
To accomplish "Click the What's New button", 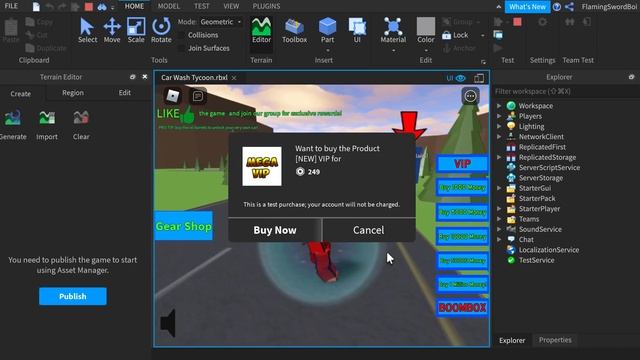I will click(x=527, y=7).
